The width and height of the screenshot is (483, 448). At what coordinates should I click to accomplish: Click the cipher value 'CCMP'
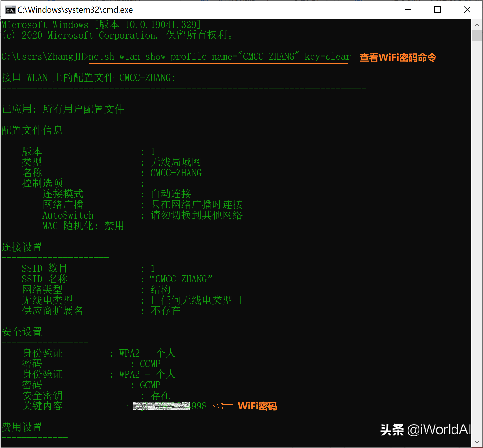150,364
